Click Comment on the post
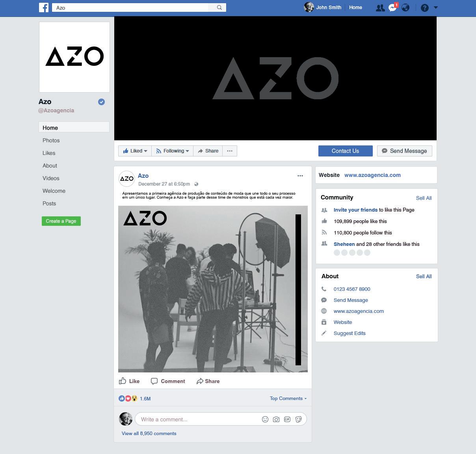This screenshot has height=454, width=476. click(x=168, y=381)
